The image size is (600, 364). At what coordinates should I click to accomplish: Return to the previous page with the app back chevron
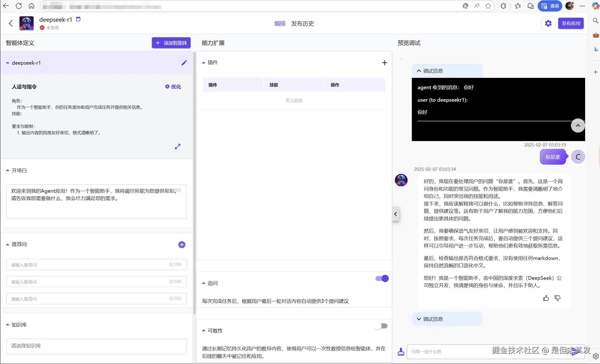[x=11, y=23]
